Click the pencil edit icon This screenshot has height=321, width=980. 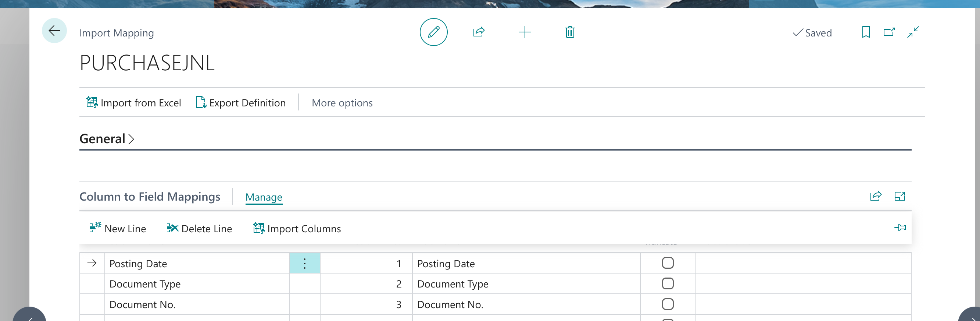pos(433,32)
